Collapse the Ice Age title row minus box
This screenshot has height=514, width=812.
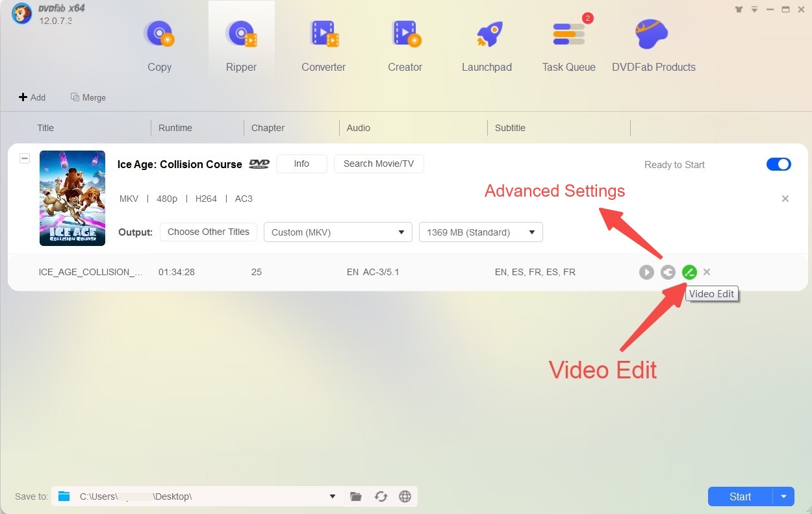(25, 158)
